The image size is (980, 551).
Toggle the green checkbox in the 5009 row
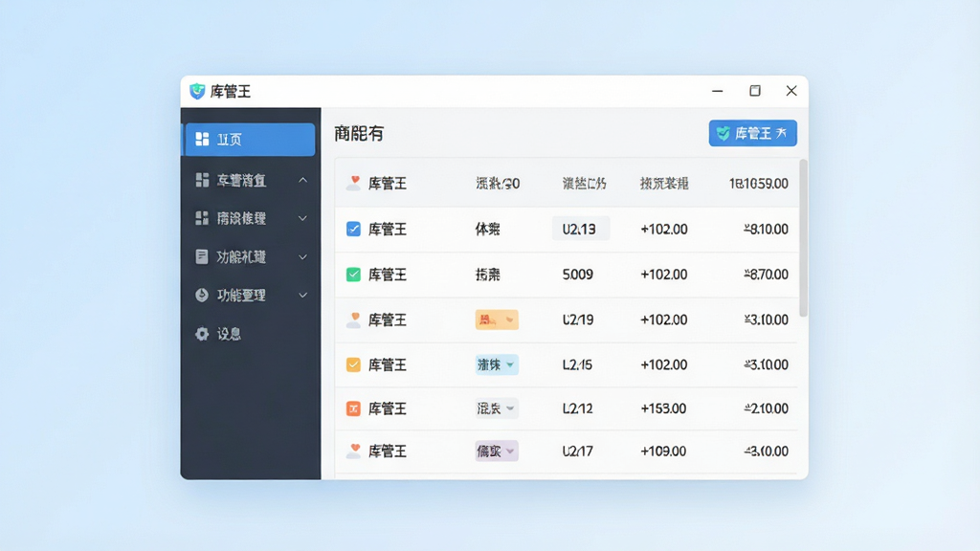(x=353, y=275)
